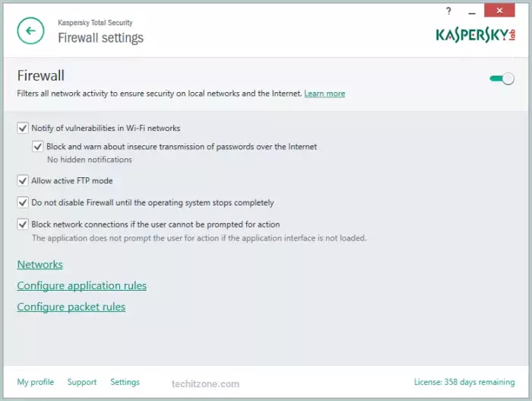Toggle Block network connections if user cannot be prompted
The height and width of the screenshot is (401, 532).
23,224
